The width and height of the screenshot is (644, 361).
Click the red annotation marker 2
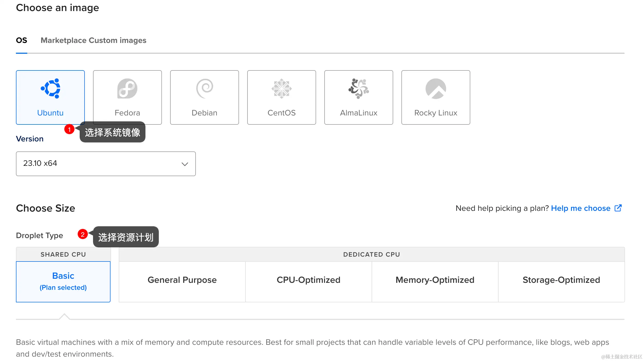[x=83, y=234]
